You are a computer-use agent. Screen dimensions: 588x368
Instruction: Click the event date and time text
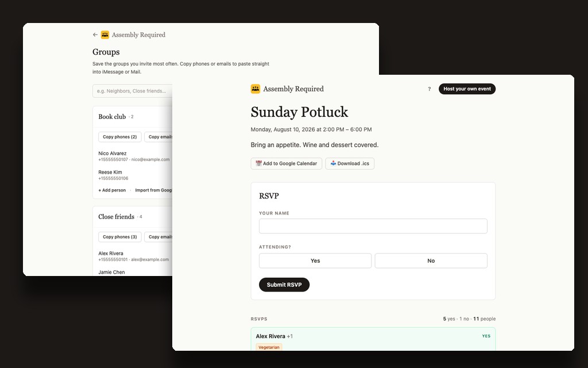[311, 129]
